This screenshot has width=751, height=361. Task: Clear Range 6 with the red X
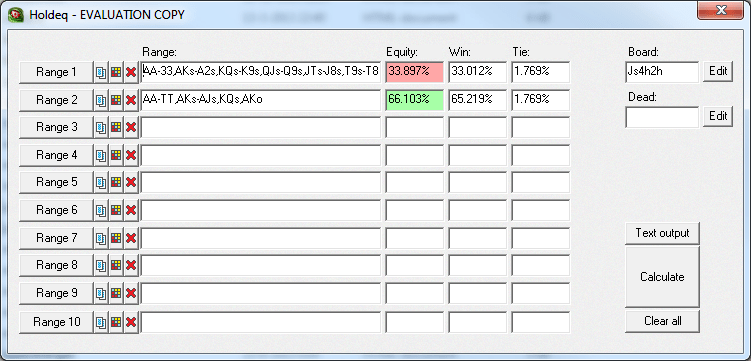point(131,210)
